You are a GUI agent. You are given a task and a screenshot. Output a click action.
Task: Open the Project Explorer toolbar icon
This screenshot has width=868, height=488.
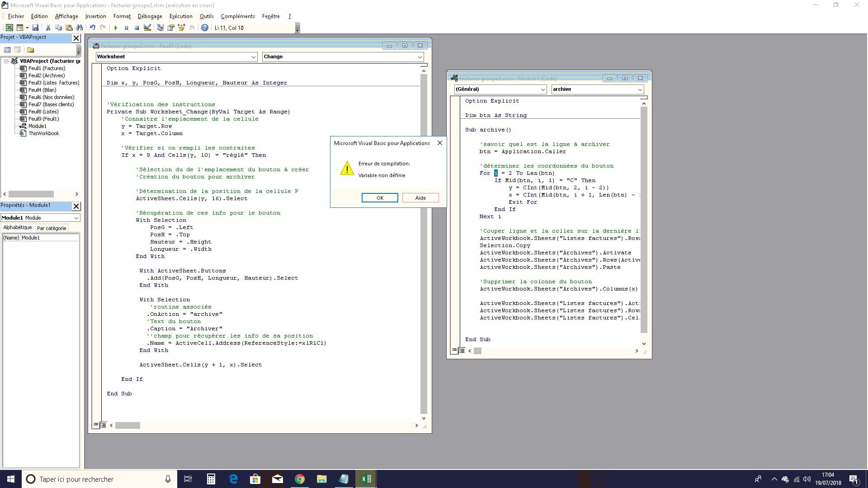pyautogui.click(x=160, y=28)
